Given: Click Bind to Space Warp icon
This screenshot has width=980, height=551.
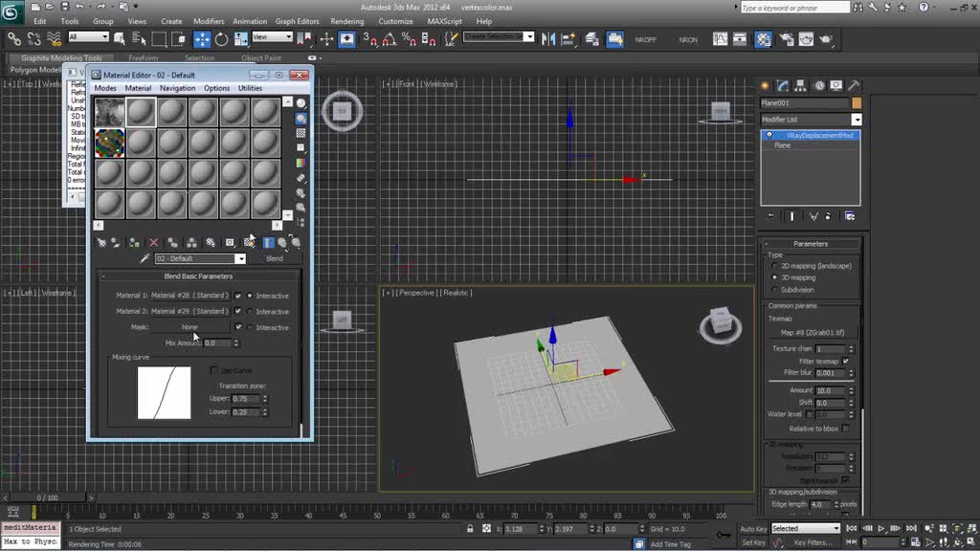Looking at the screenshot, I should (54, 39).
